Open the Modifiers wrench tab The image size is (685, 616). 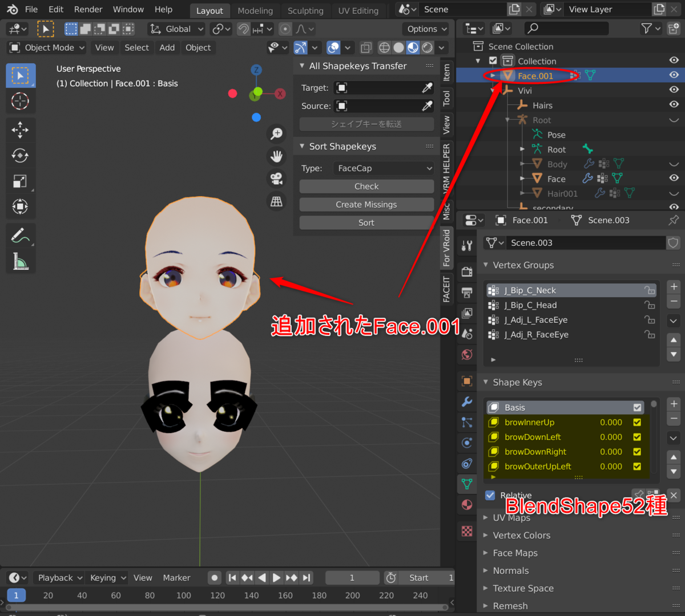(x=467, y=402)
